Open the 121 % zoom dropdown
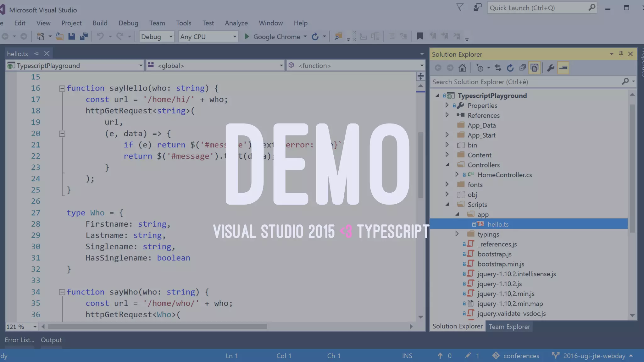 click(21, 326)
